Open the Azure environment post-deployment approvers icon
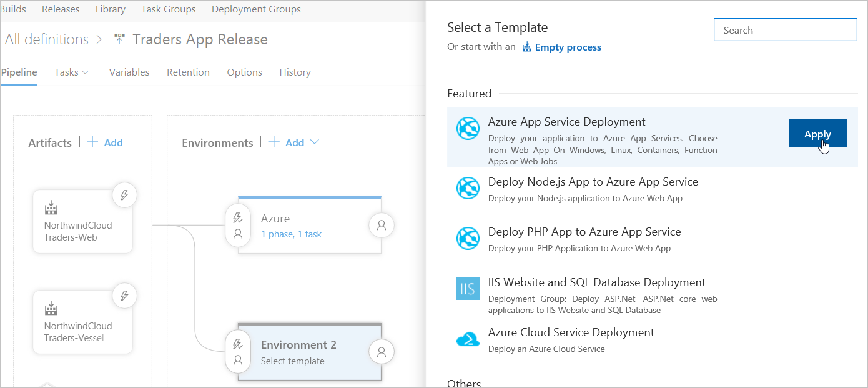 coord(382,226)
